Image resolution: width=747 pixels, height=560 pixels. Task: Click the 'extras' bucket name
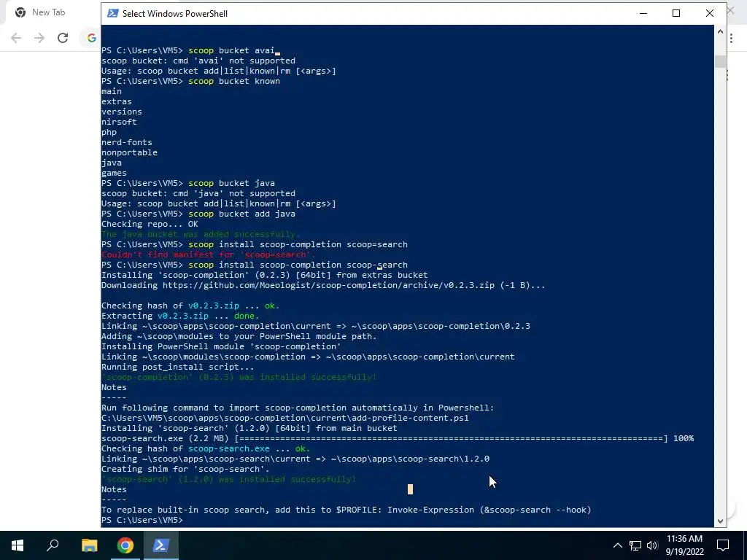click(116, 101)
